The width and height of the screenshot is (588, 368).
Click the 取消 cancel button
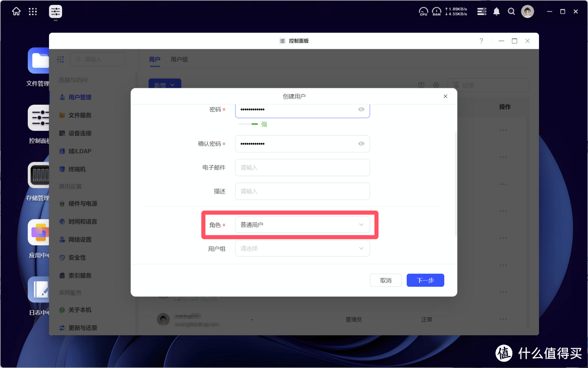[x=385, y=280]
